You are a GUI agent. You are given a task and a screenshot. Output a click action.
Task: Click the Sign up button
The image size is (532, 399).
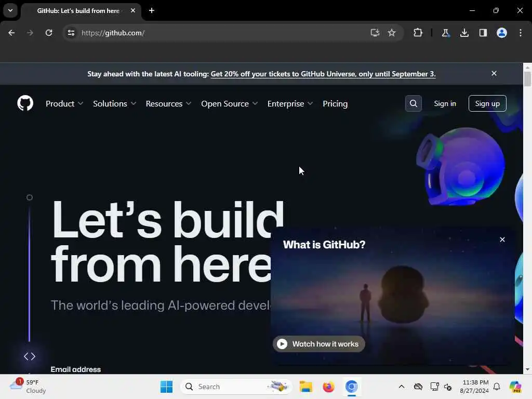click(487, 103)
